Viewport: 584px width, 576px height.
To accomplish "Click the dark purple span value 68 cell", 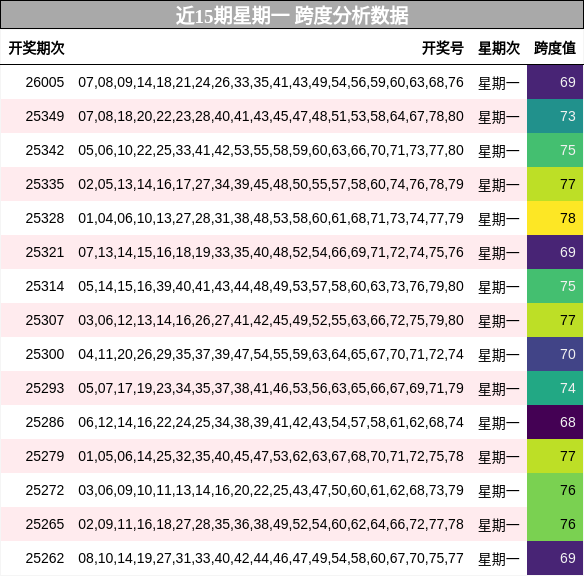I will coord(555,422).
